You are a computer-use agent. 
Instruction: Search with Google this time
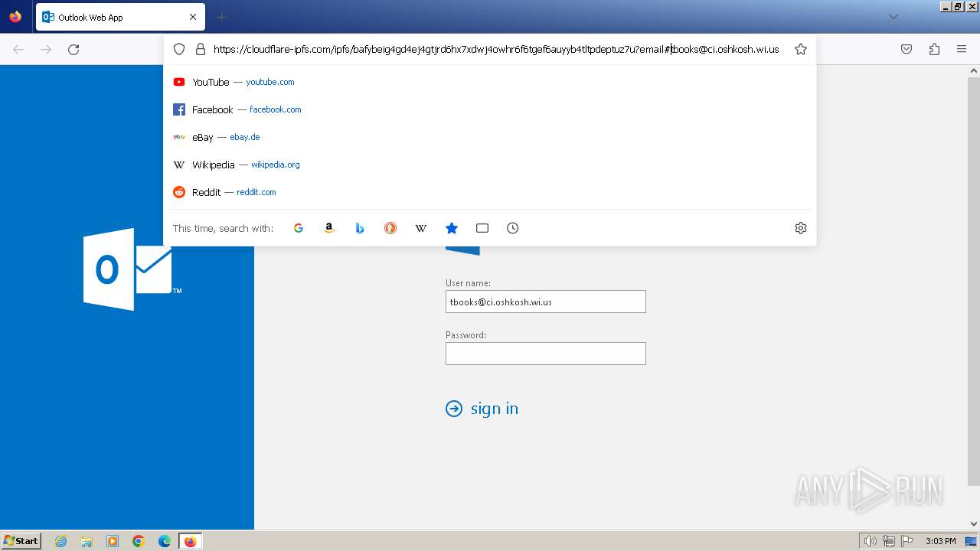(x=299, y=228)
